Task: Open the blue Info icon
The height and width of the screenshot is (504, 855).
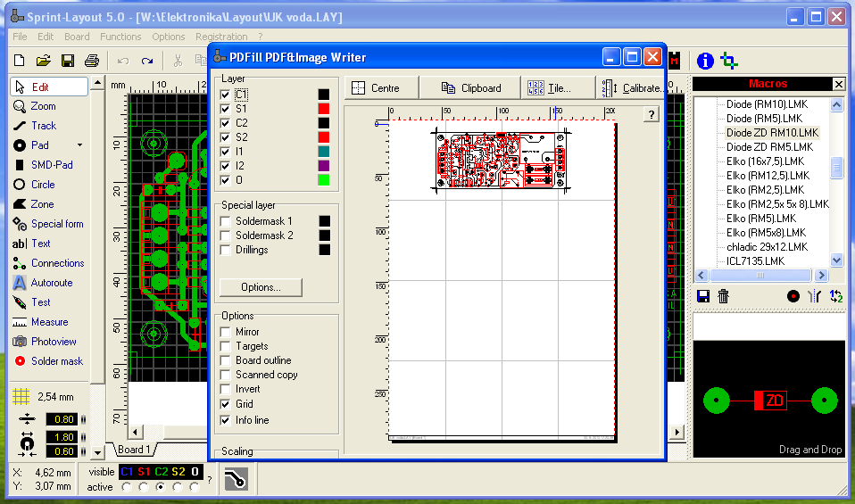Action: [705, 61]
